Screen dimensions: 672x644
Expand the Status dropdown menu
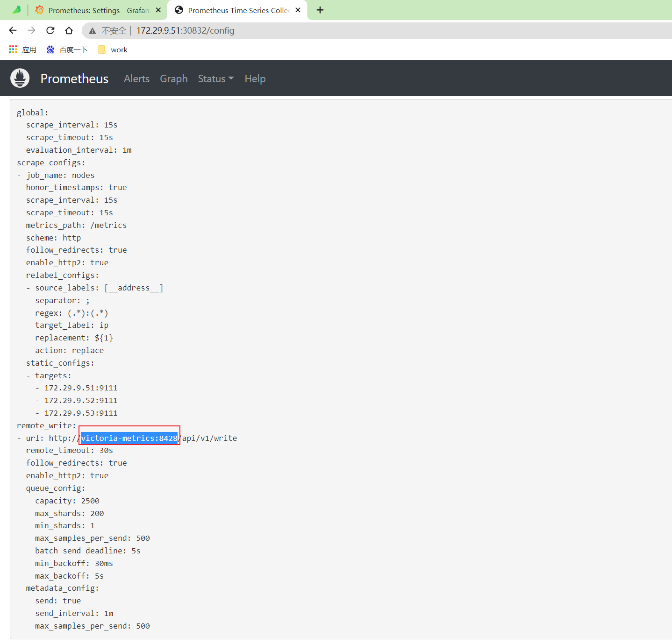(x=215, y=78)
